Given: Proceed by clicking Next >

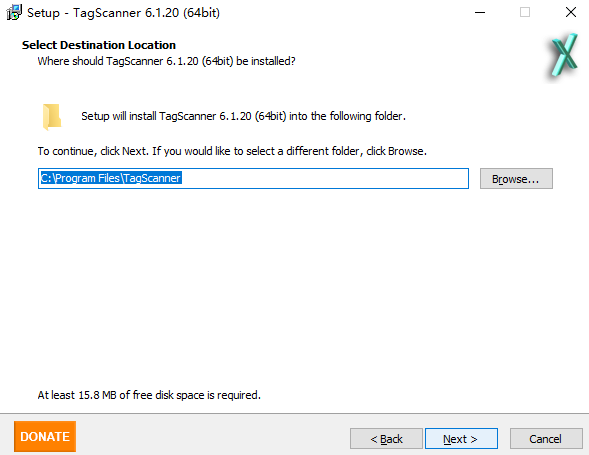Looking at the screenshot, I should pyautogui.click(x=461, y=438).
